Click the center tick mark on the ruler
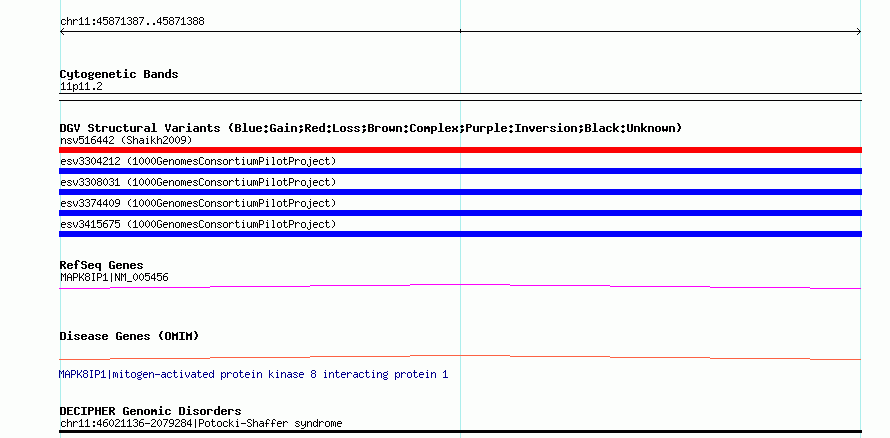 click(460, 31)
